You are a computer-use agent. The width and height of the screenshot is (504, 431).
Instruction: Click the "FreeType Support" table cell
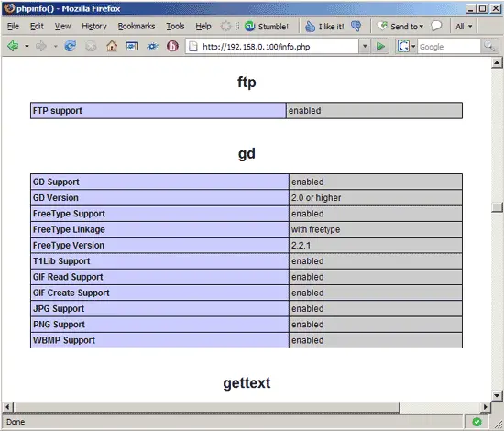click(x=159, y=214)
